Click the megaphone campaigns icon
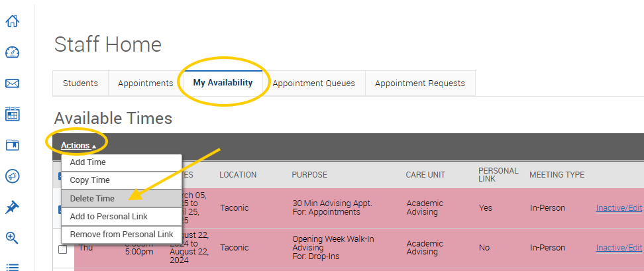The width and height of the screenshot is (644, 271). tap(12, 176)
